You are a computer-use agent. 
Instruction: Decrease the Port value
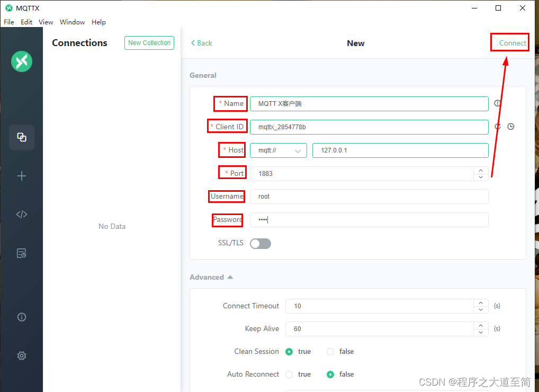[x=481, y=177]
